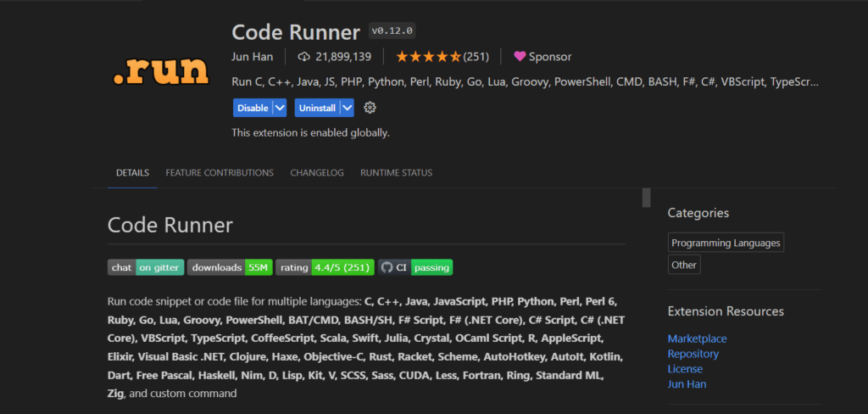868x414 pixels.
Task: Click the Code Runner .run extension logo
Action: pyautogui.click(x=160, y=70)
